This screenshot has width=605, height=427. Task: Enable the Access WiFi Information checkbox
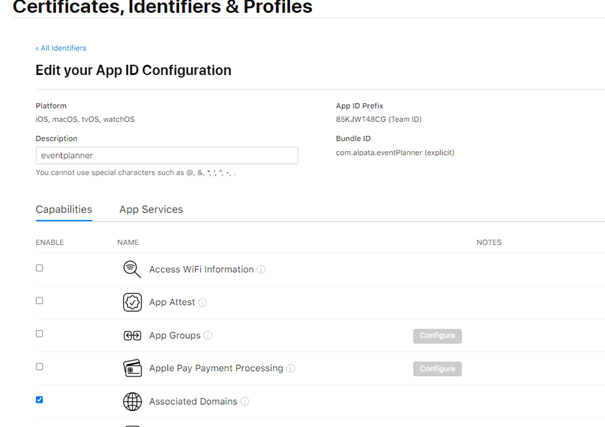39,268
